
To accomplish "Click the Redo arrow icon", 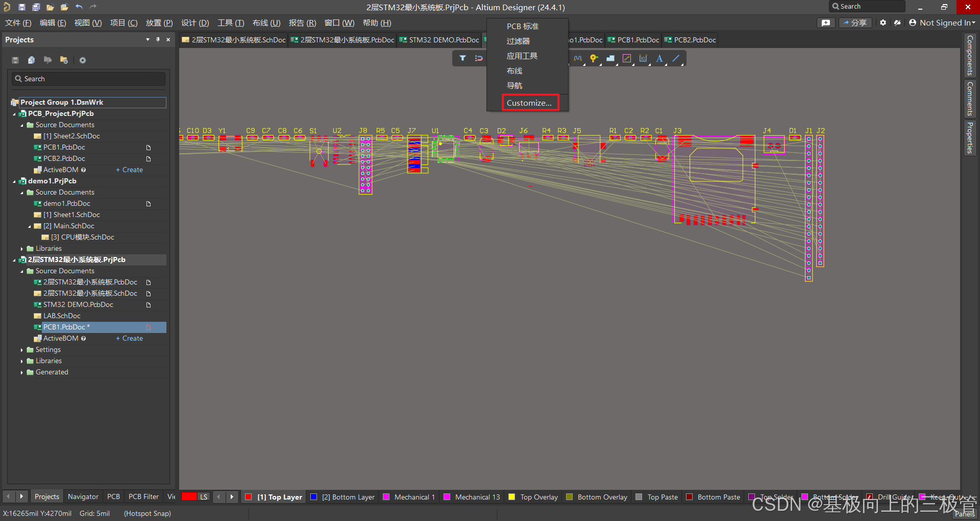I will (93, 7).
